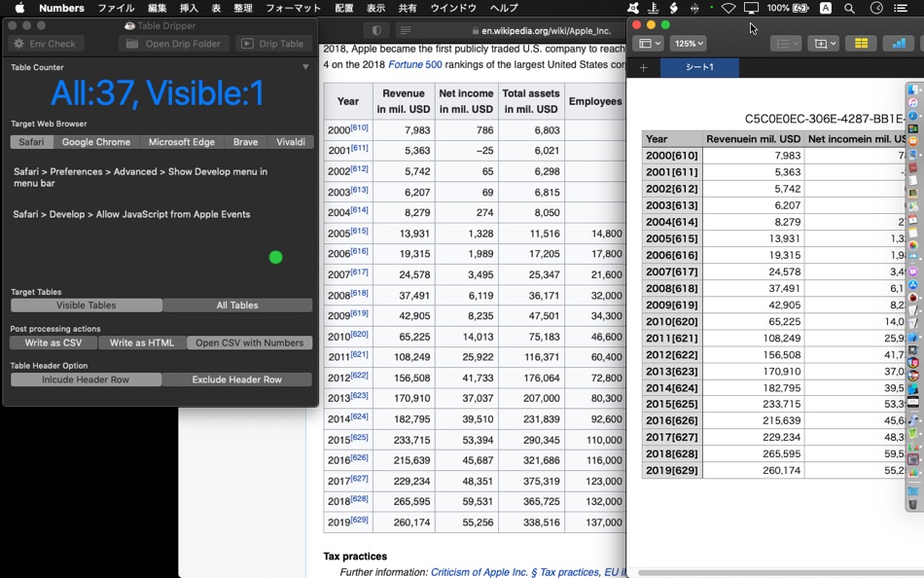Viewport: 924px width, 578px height.
Task: Click the Drip Table play button
Action: point(273,44)
